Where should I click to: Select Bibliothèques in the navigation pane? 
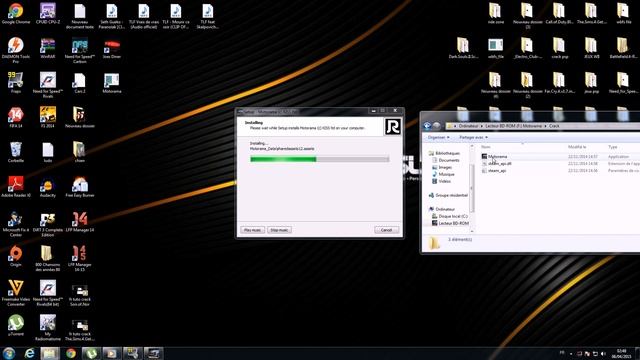click(447, 153)
